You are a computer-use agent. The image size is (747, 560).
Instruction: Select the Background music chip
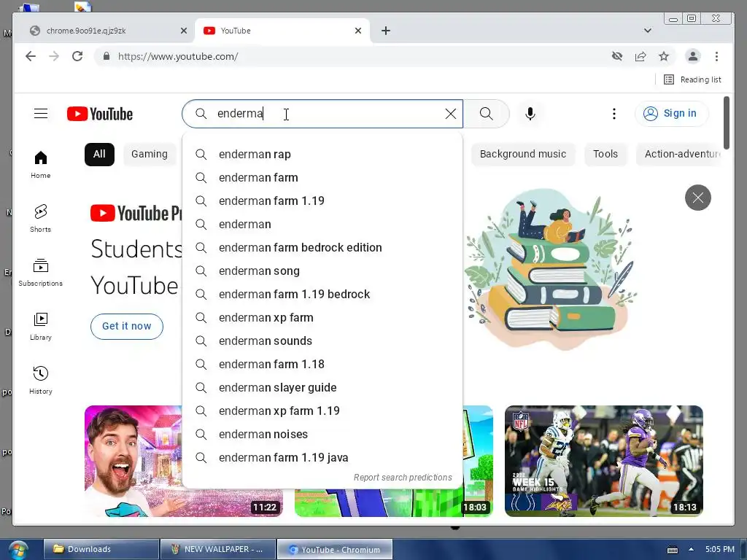click(x=522, y=155)
